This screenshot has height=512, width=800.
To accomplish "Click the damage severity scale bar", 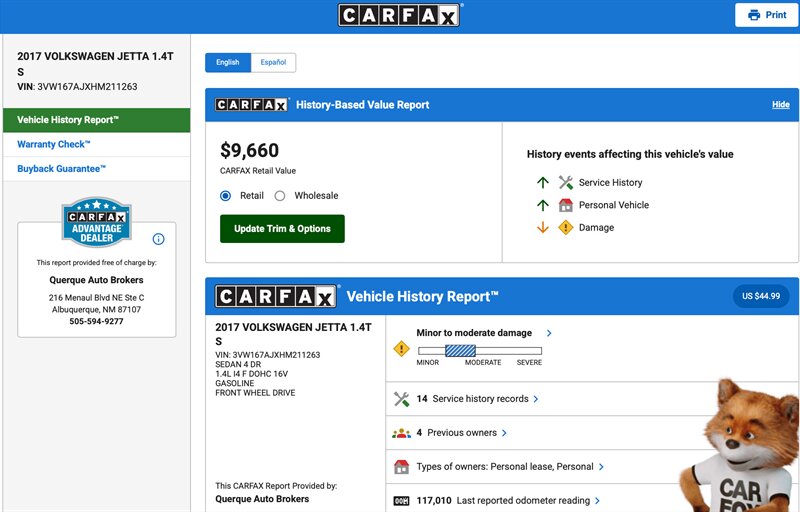I will point(479,351).
